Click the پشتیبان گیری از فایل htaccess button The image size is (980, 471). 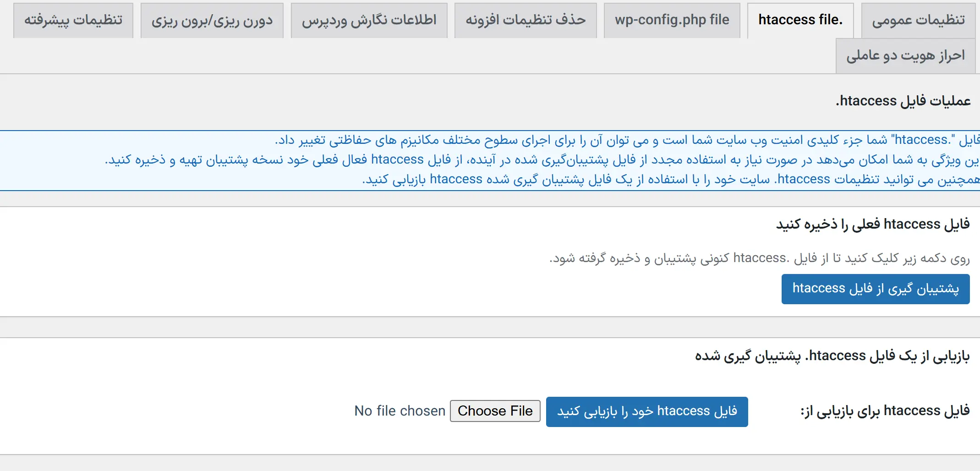[875, 289]
